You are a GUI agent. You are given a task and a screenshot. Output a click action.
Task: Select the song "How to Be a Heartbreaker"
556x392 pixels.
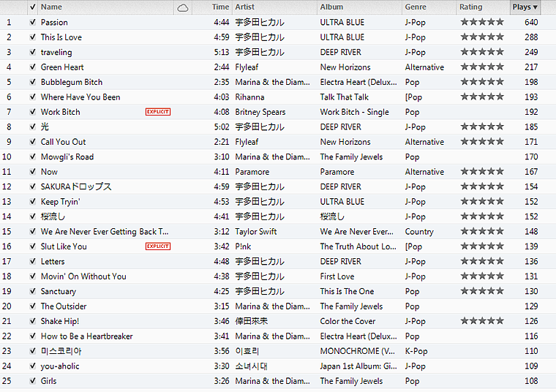pyautogui.click(x=87, y=336)
